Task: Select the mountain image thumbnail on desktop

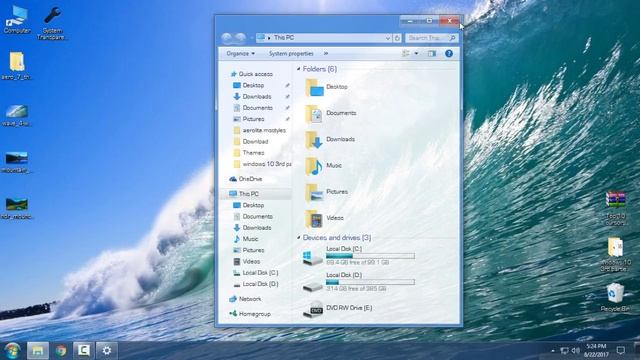Action: 17,162
